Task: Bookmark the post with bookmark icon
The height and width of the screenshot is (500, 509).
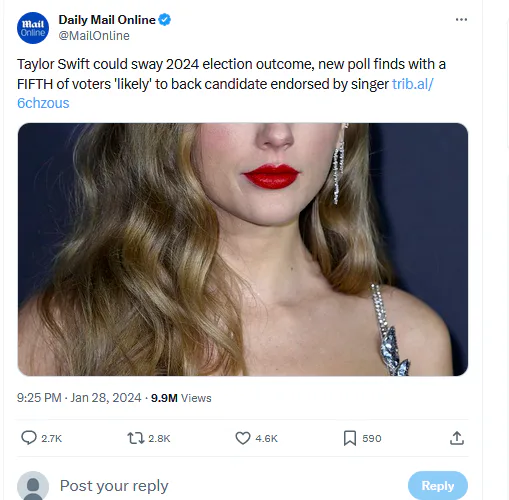Action: (x=350, y=438)
